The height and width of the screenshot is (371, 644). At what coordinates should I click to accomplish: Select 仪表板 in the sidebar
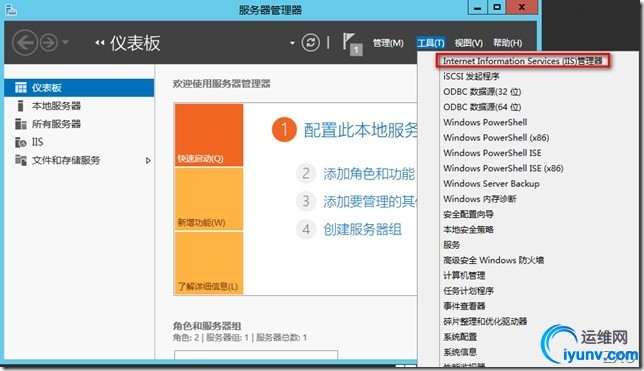79,88
